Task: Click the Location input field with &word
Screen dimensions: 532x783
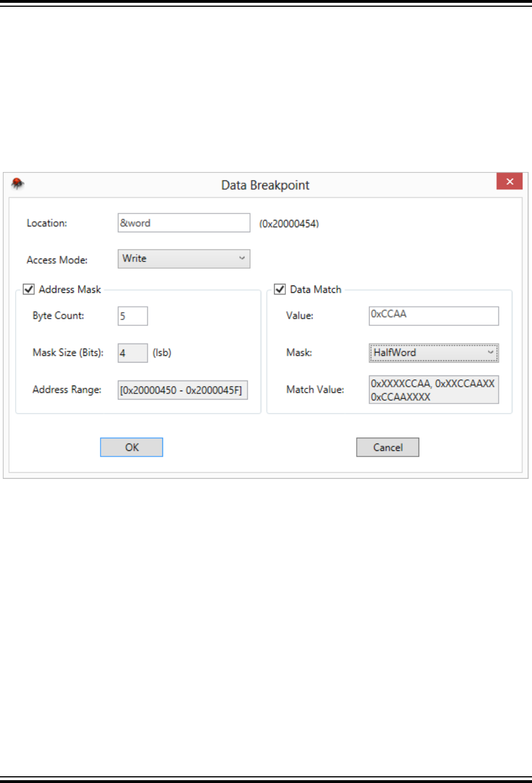Action: pos(184,223)
